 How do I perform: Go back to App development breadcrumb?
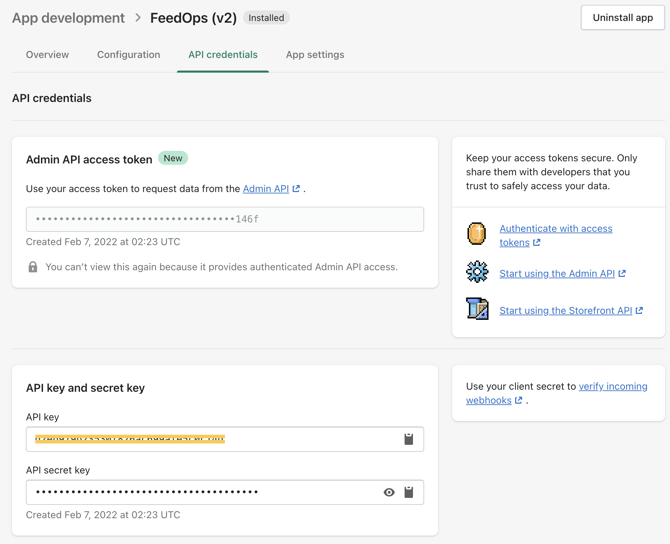(x=68, y=18)
